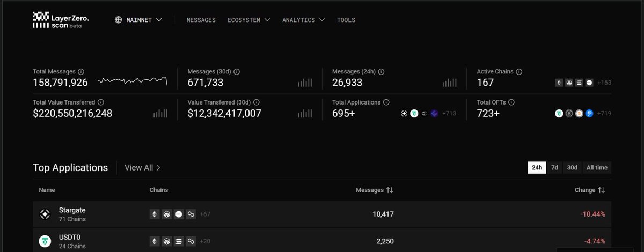
Task: Sort table by Change column
Action: (590, 190)
